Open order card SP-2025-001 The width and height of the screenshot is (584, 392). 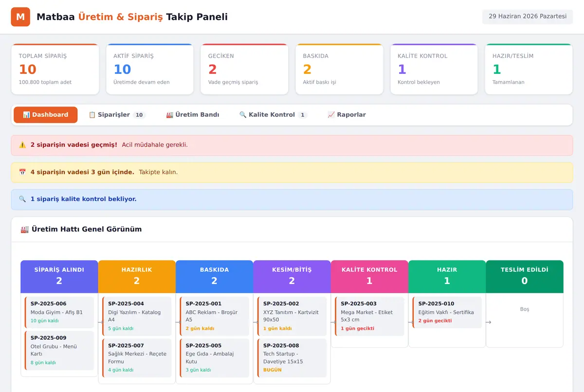(x=214, y=316)
